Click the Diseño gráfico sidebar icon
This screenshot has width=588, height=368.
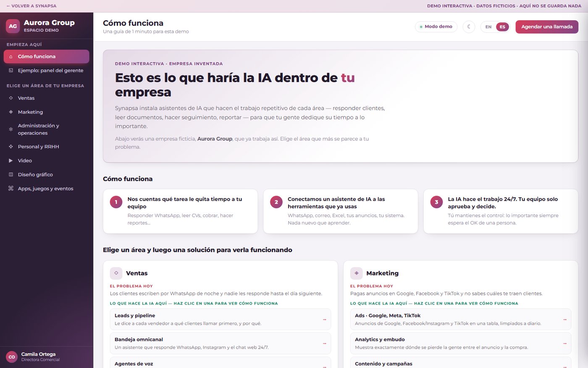pos(11,175)
